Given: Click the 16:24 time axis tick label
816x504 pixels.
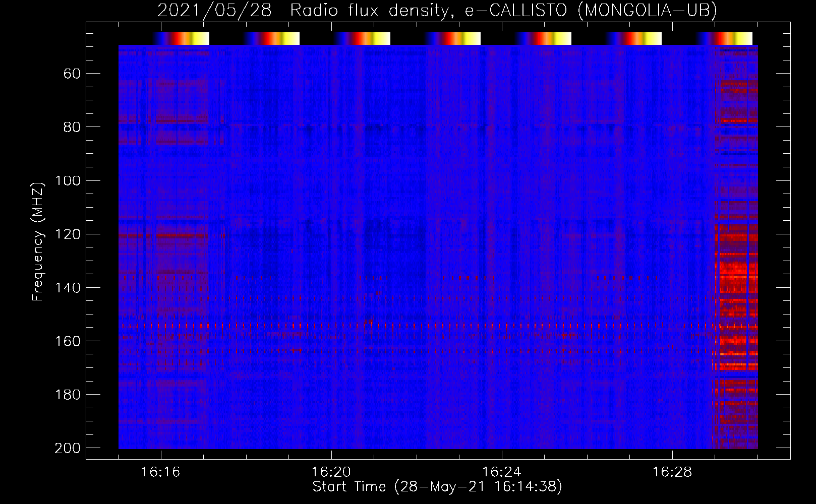Looking at the screenshot, I should click(502, 472).
